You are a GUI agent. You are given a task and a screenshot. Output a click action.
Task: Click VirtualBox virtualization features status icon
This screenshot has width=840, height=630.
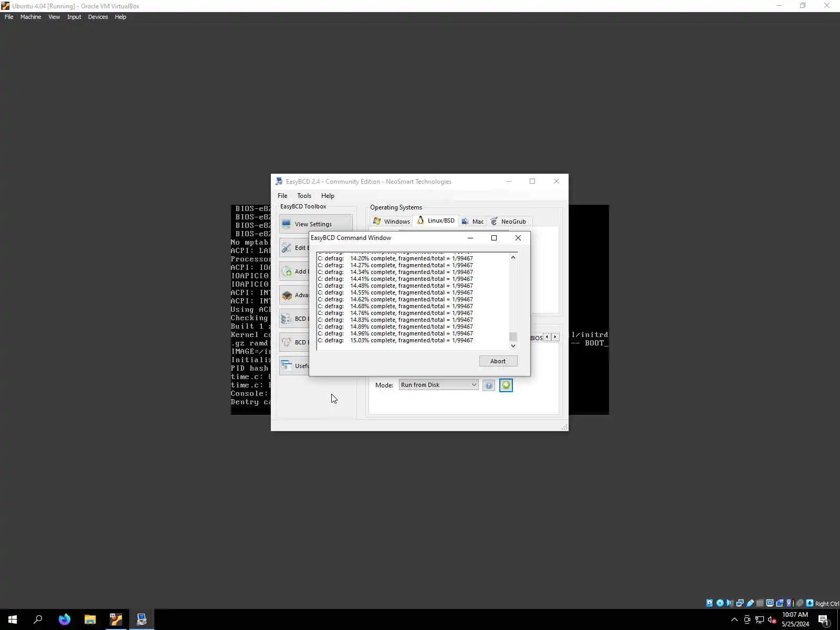pyautogui.click(x=789, y=603)
